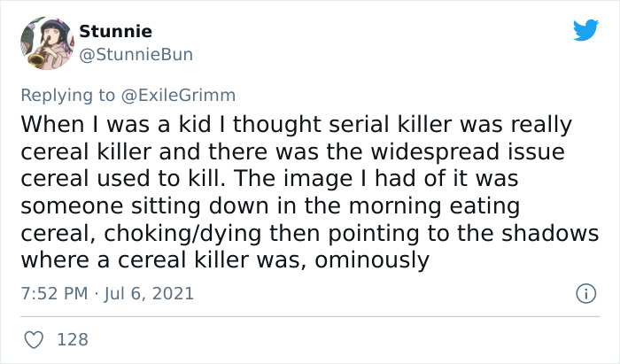Open Stunnie's profile avatar

tap(46, 43)
